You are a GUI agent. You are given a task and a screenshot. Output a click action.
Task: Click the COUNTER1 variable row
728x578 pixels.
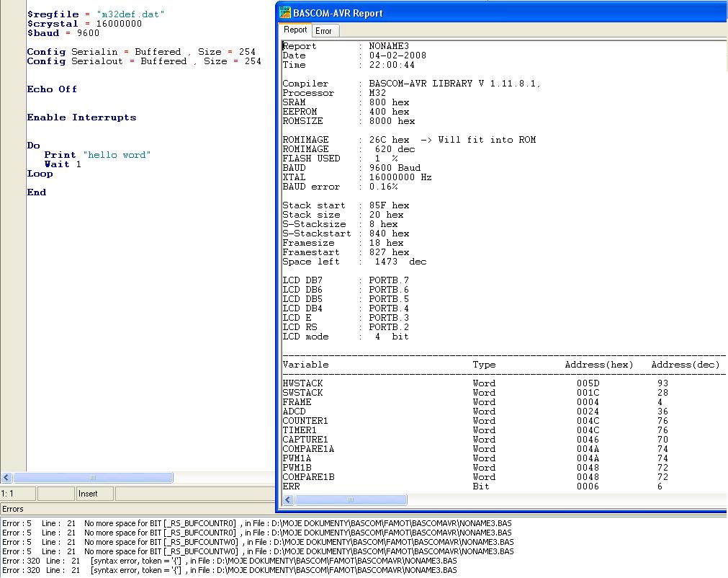(x=475, y=420)
